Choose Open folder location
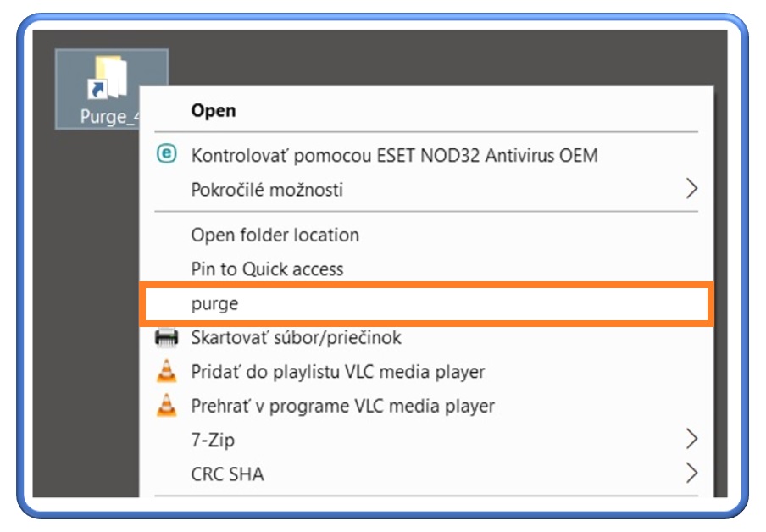Viewport: 766px width, 532px height. point(275,235)
